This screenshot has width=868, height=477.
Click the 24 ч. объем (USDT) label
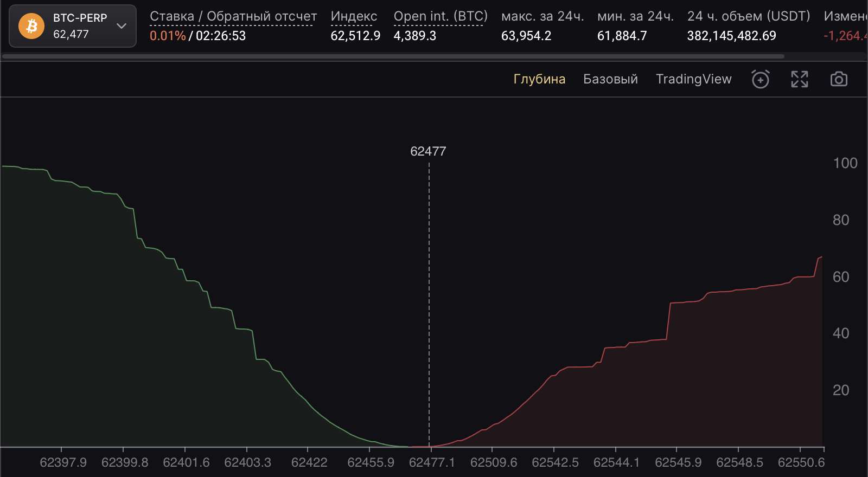point(749,16)
